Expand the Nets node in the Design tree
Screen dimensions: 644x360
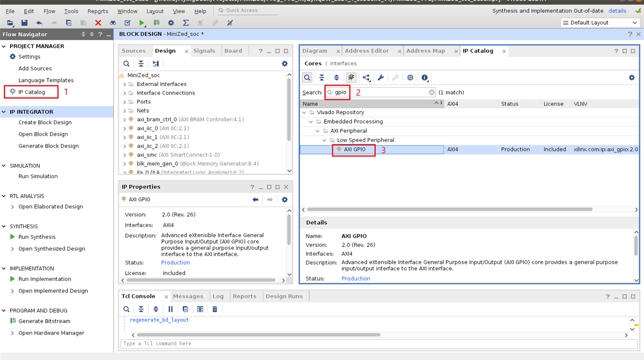coord(125,111)
